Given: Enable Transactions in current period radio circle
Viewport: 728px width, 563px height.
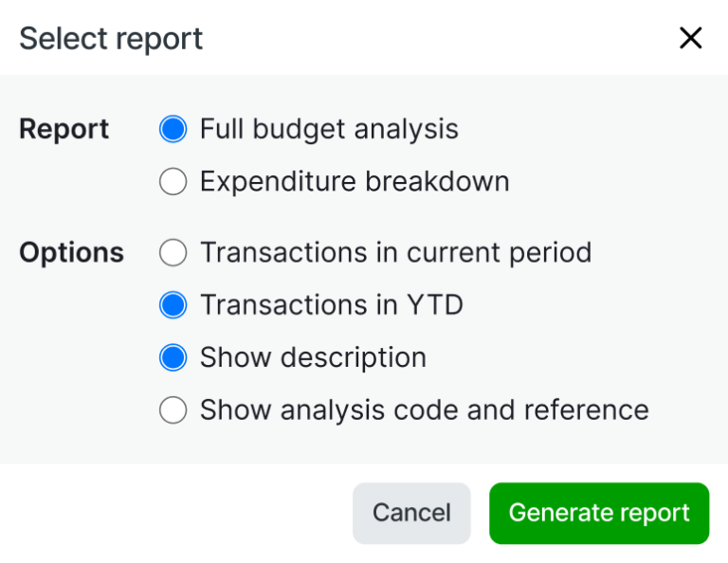Looking at the screenshot, I should [x=173, y=253].
